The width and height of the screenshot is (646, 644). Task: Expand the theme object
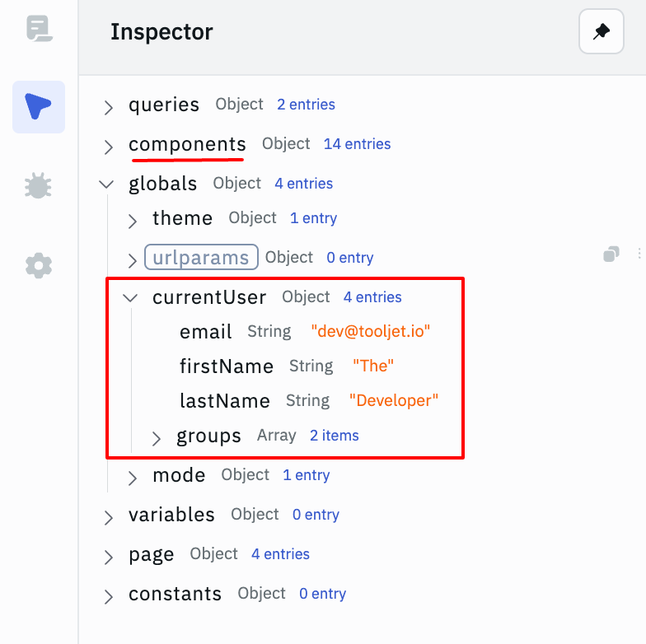pyautogui.click(x=132, y=220)
